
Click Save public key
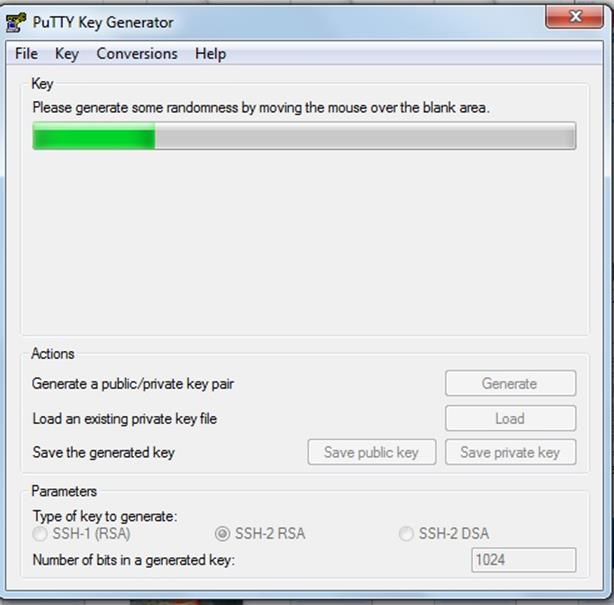372,452
